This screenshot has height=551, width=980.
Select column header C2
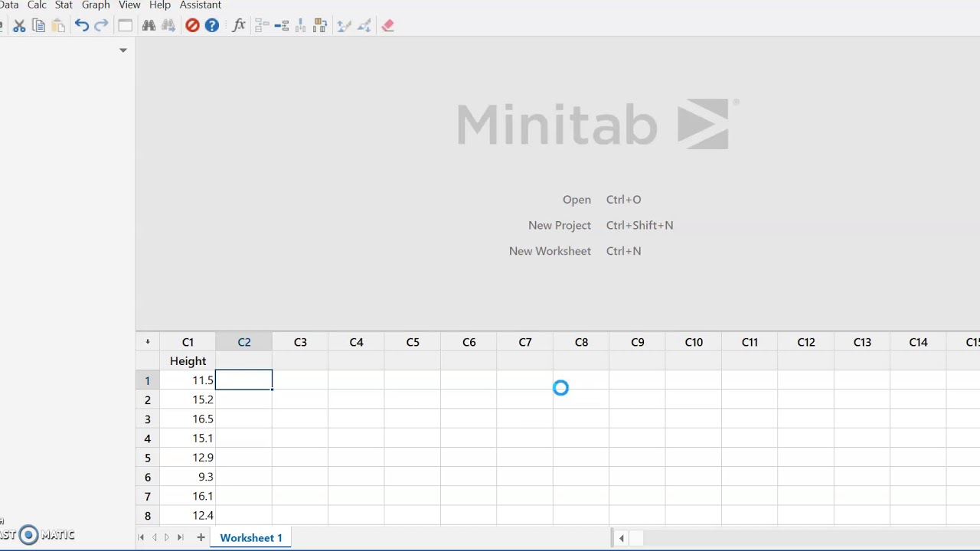point(244,342)
